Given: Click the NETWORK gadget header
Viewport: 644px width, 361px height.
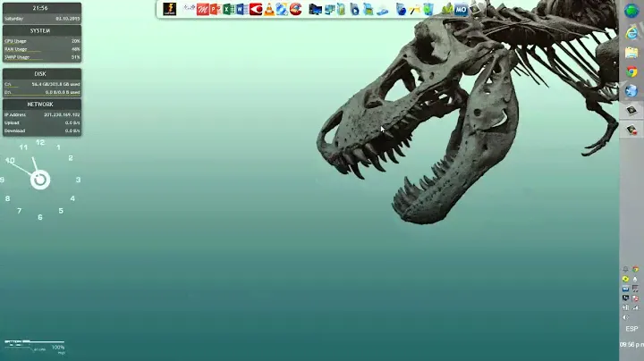Looking at the screenshot, I should tap(41, 105).
